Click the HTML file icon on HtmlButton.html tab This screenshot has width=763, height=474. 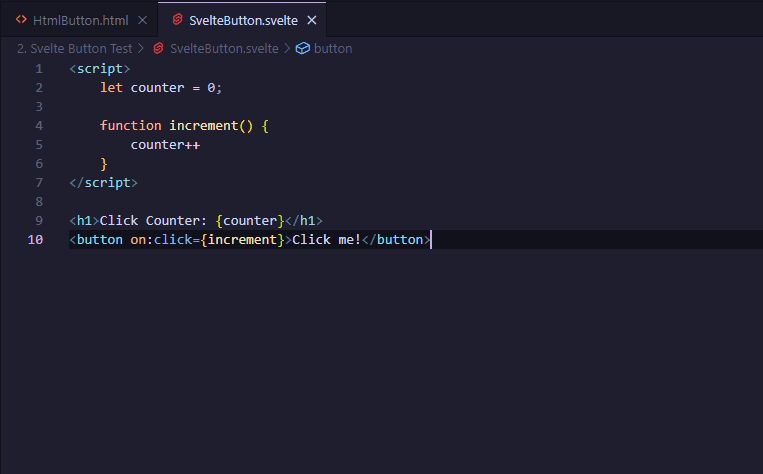(x=21, y=20)
